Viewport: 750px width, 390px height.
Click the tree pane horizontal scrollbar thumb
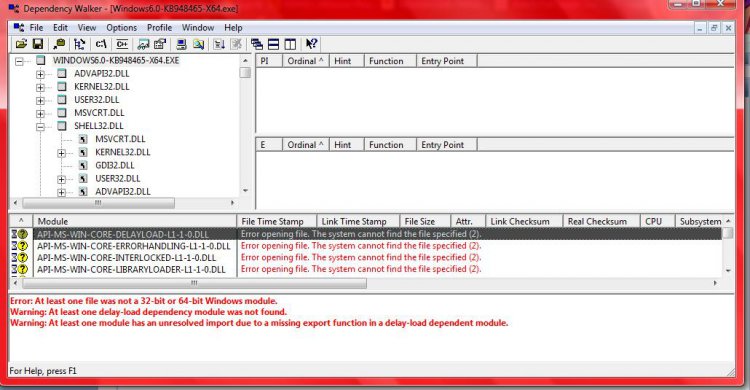[98, 203]
